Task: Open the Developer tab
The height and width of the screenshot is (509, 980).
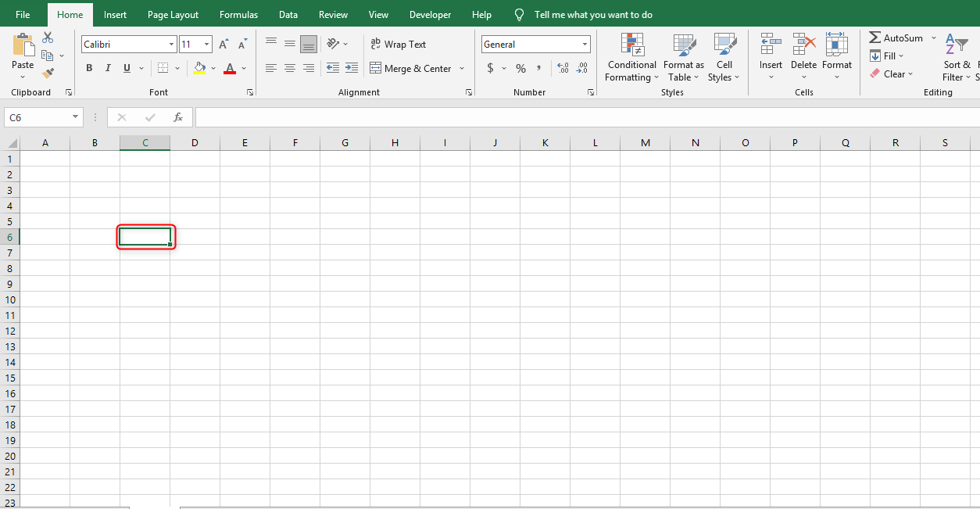Action: (430, 14)
